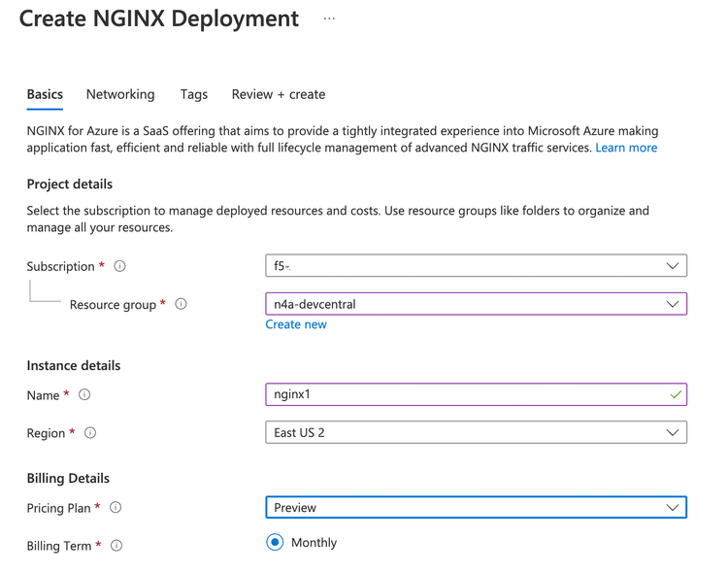Click Create new resource group link

(x=296, y=324)
